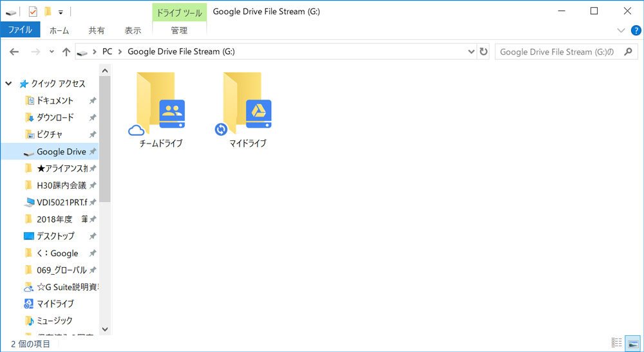This screenshot has width=644, height=352.
Task: Open マイドライブ in the navigation pane
Action: (55, 304)
